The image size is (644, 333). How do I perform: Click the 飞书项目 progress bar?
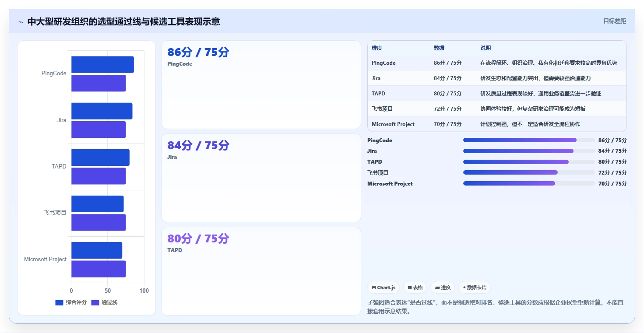528,172
